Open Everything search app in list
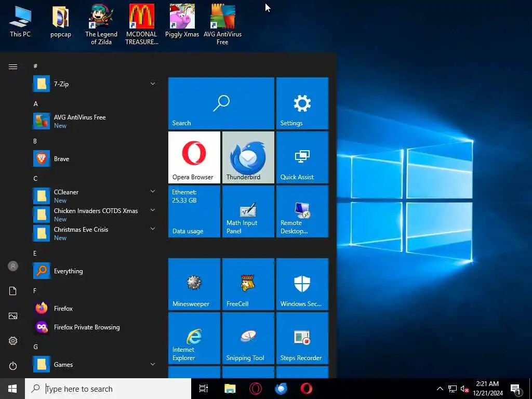 pos(95,271)
